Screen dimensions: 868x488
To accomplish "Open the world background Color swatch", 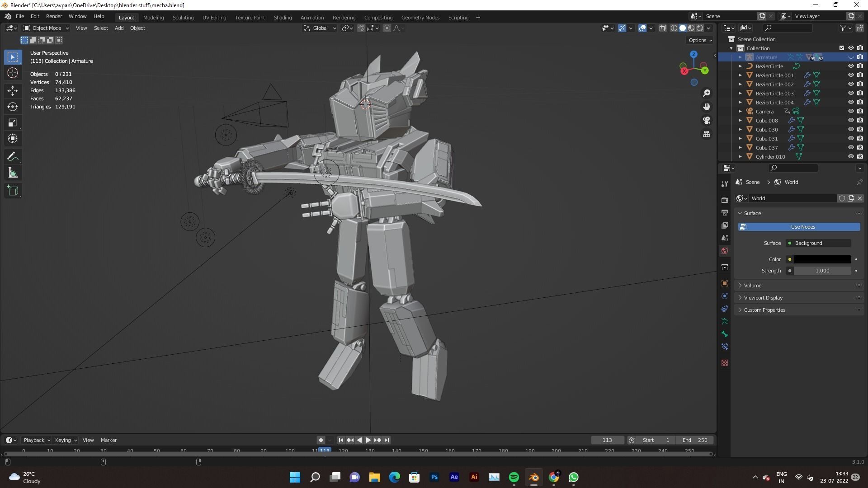I will pos(822,259).
